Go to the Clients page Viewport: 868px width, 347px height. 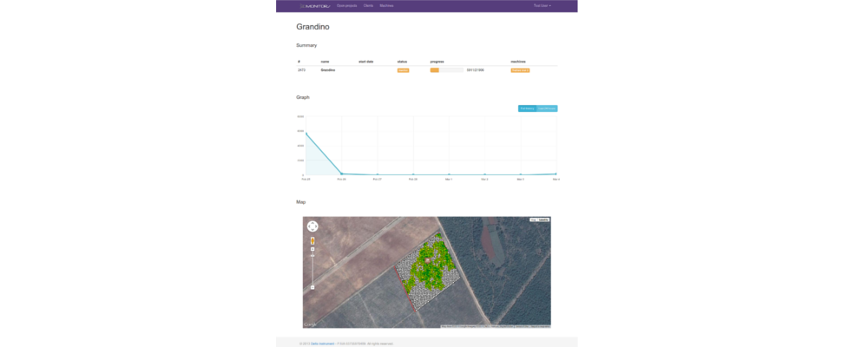[x=368, y=6]
